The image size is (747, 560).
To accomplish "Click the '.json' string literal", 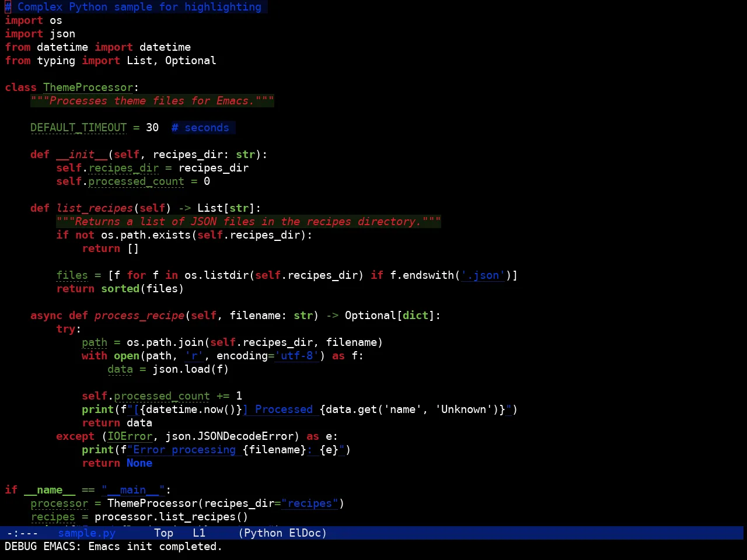I will 483,275.
